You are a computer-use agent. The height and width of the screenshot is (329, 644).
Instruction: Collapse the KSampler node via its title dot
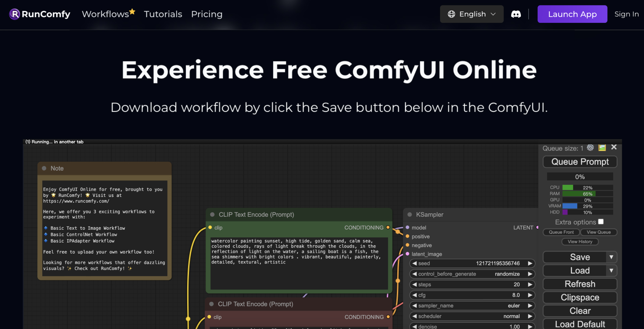(409, 215)
